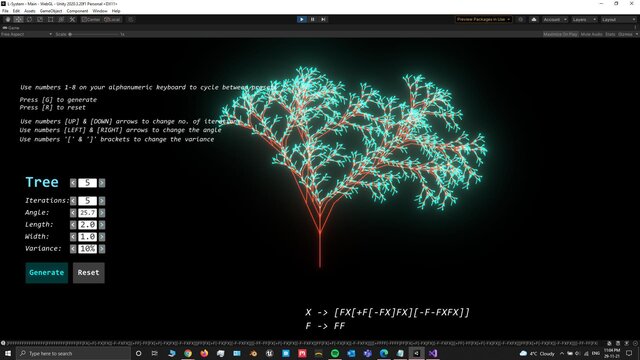Toggle the Stats overlay
This screenshot has width=640, height=360.
click(x=610, y=34)
